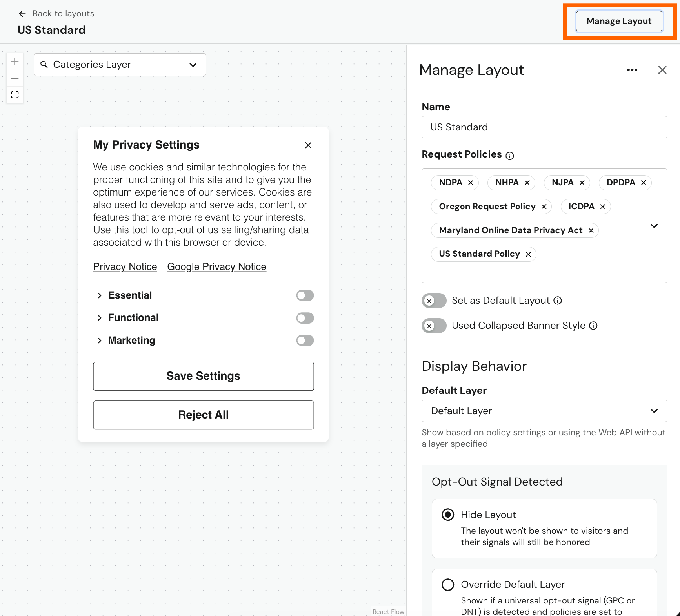
Task: Open the Default Layer dropdown
Action: tap(654, 411)
